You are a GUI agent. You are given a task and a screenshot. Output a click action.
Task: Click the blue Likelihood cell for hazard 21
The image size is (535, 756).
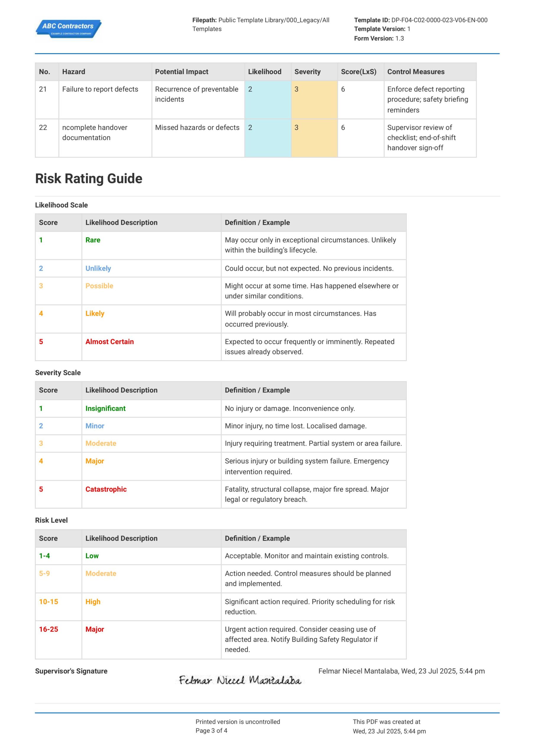tap(268, 100)
